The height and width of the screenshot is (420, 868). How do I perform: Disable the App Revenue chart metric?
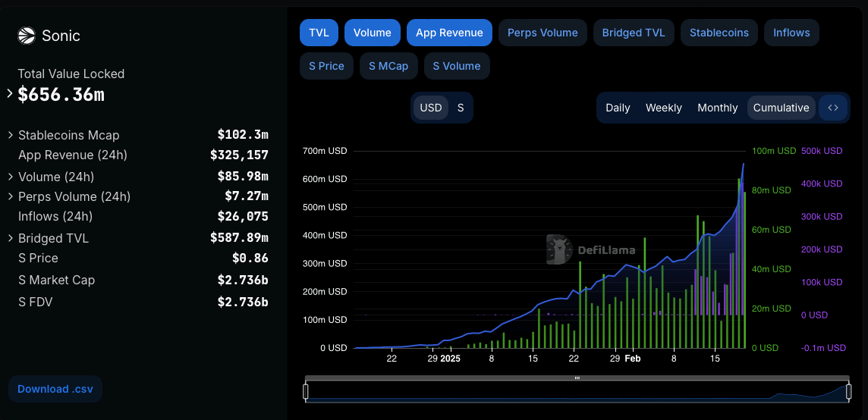(x=449, y=33)
